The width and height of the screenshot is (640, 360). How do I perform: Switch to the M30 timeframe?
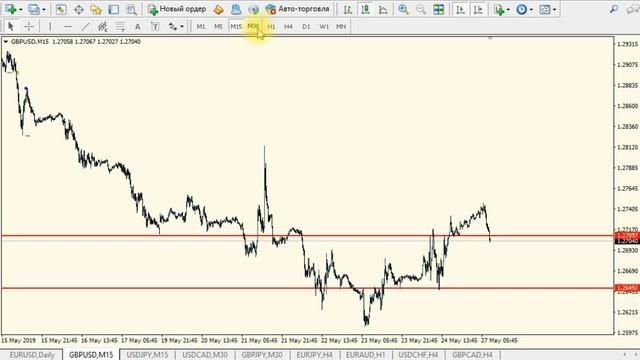253,27
